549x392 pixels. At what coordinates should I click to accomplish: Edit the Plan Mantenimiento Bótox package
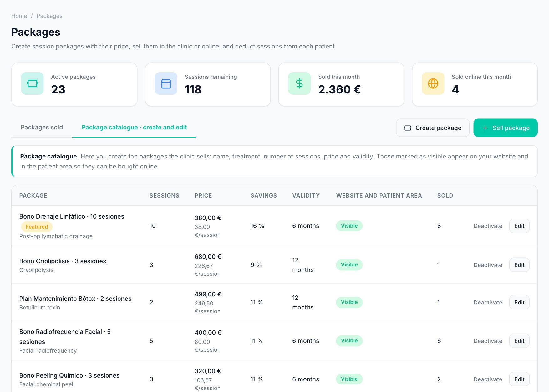pos(519,303)
